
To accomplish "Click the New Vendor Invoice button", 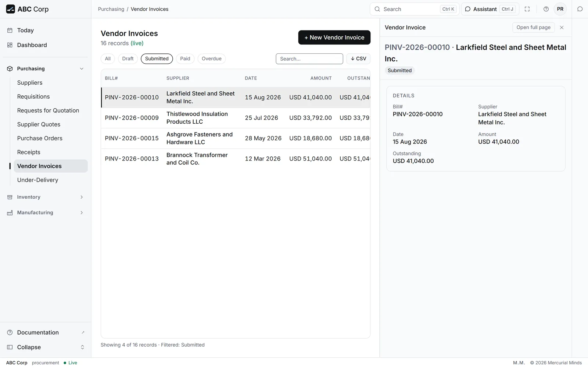I will pyautogui.click(x=334, y=38).
